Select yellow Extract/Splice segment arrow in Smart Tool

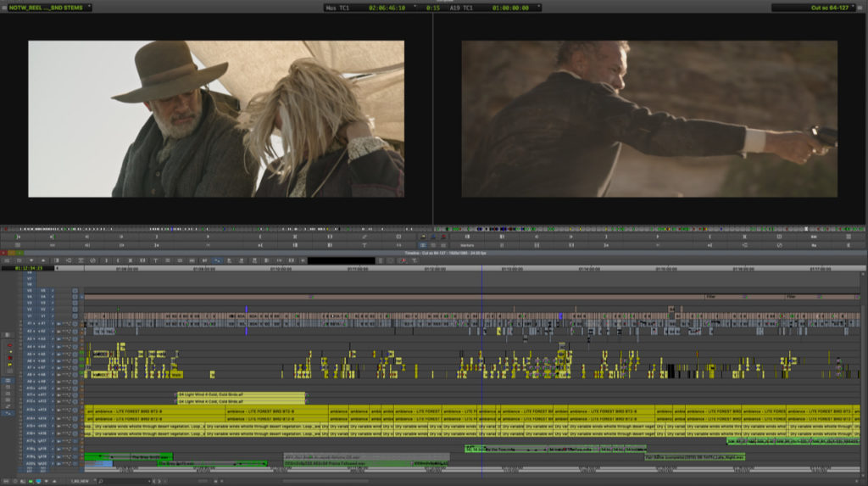pos(9,352)
